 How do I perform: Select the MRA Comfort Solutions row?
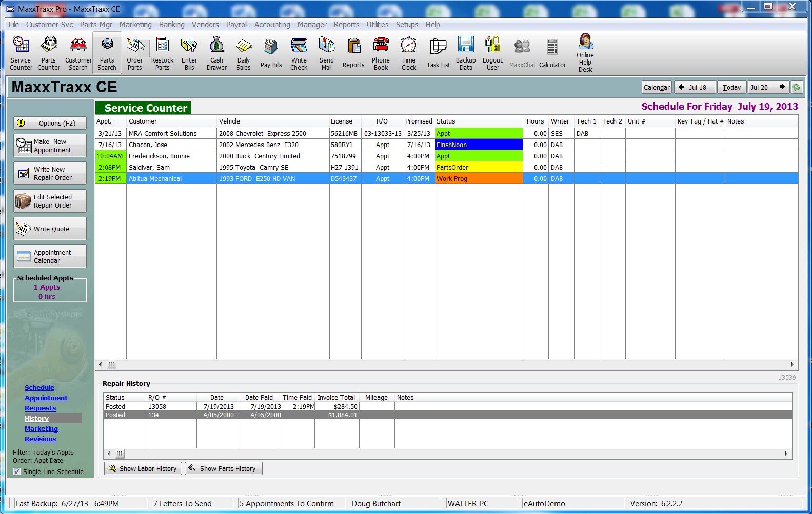click(x=446, y=134)
